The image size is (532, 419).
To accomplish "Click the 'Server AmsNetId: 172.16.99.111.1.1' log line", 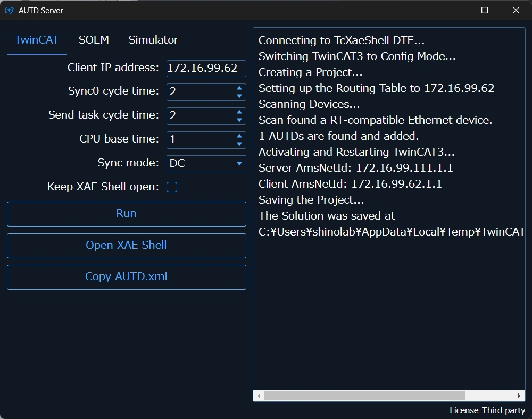I will pyautogui.click(x=355, y=168).
